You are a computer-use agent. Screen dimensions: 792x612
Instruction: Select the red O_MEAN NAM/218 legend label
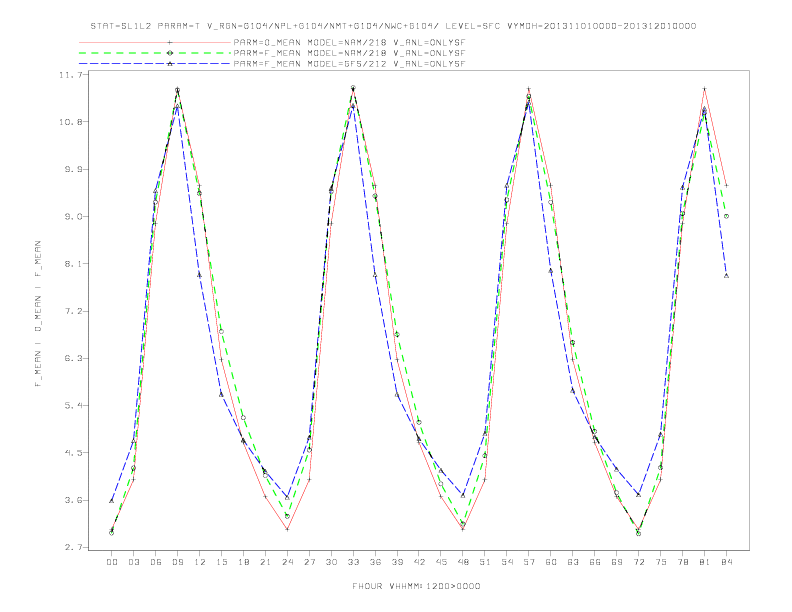[x=349, y=43]
